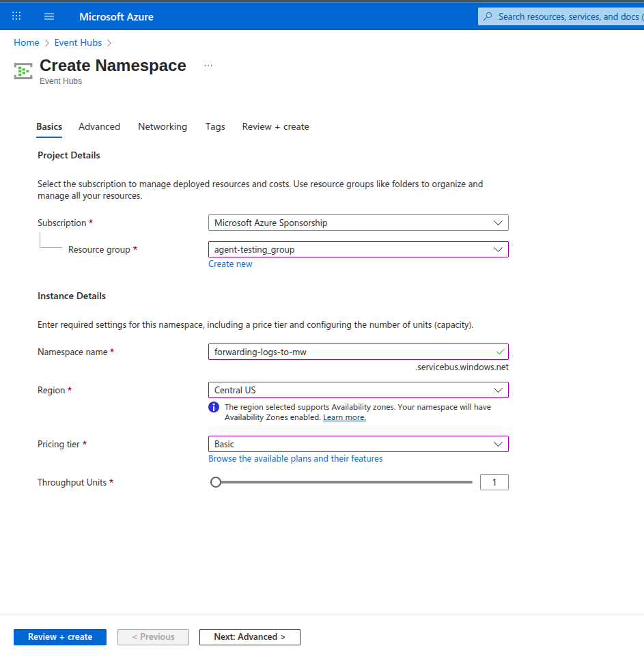Open the Tags tab

pyautogui.click(x=215, y=126)
